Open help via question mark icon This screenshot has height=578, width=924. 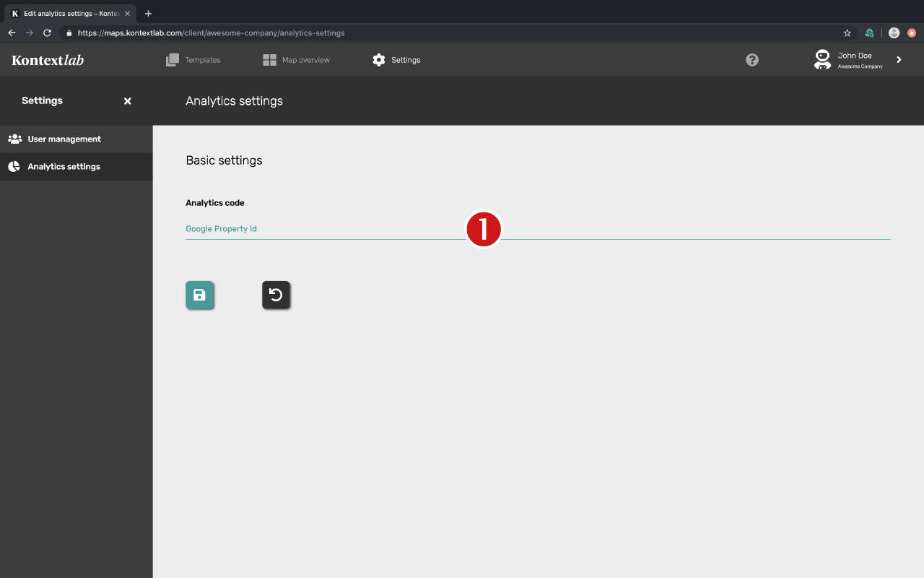(752, 60)
